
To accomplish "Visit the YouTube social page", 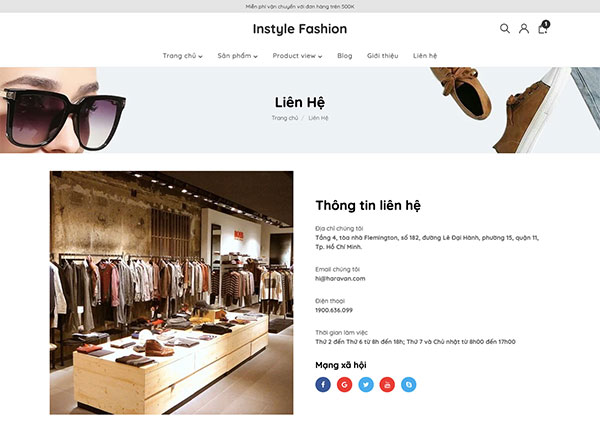I will pos(387,385).
